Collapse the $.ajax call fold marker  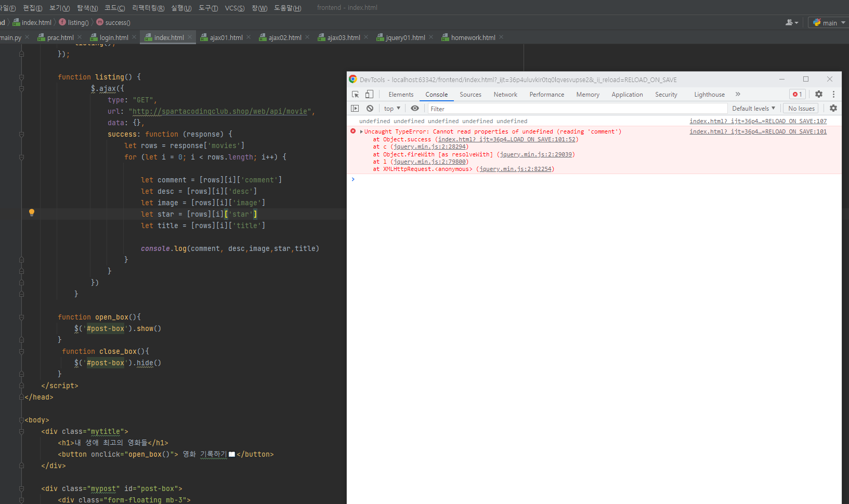(21, 88)
